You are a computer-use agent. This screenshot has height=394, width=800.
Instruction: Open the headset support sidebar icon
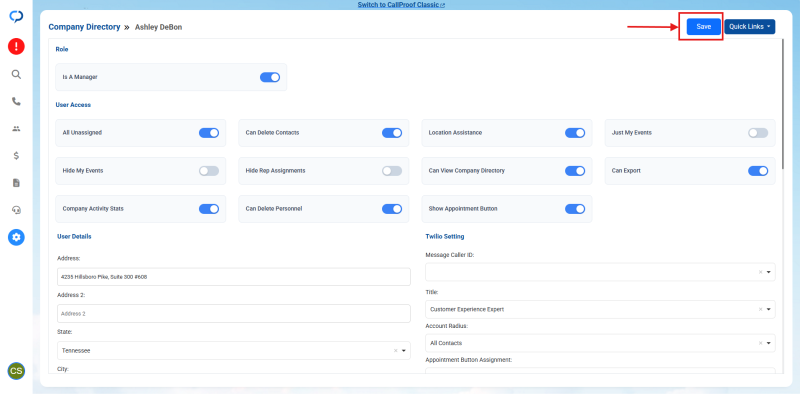16,210
